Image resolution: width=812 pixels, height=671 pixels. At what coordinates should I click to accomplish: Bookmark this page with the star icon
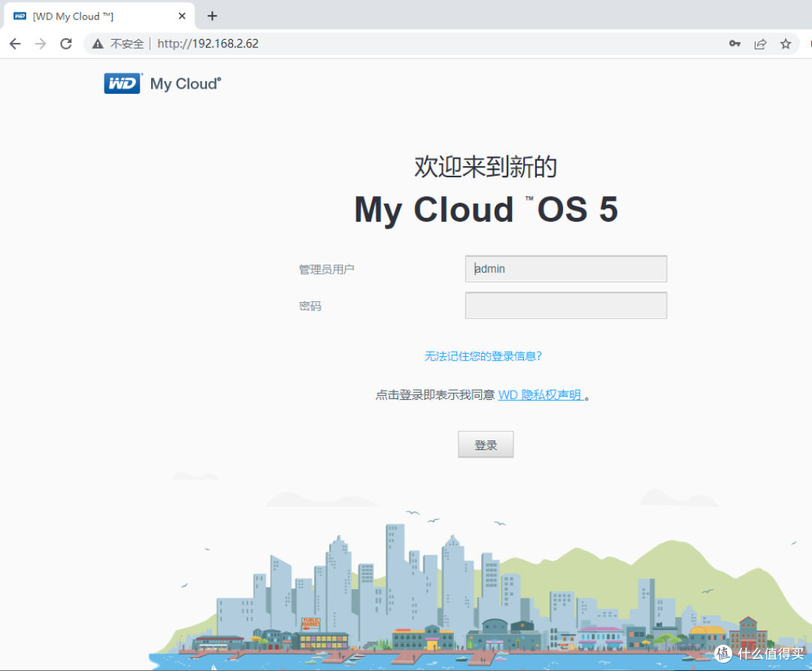[x=786, y=44]
